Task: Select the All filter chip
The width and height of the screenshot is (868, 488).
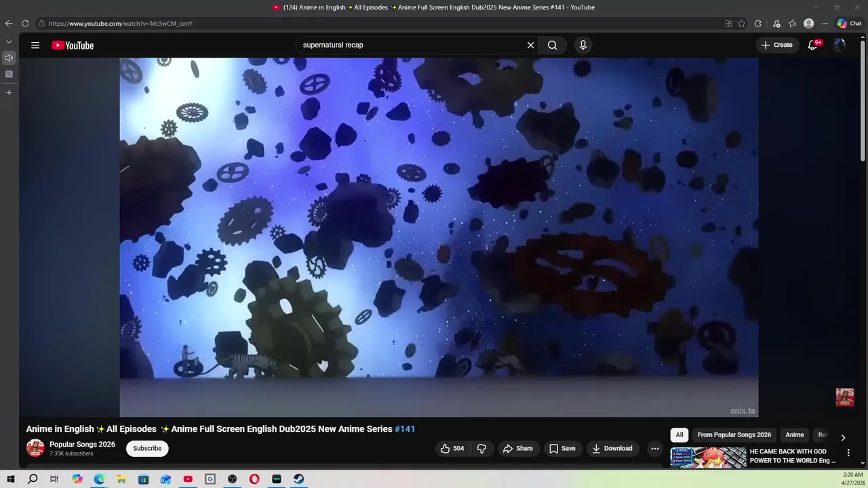Action: (x=679, y=435)
